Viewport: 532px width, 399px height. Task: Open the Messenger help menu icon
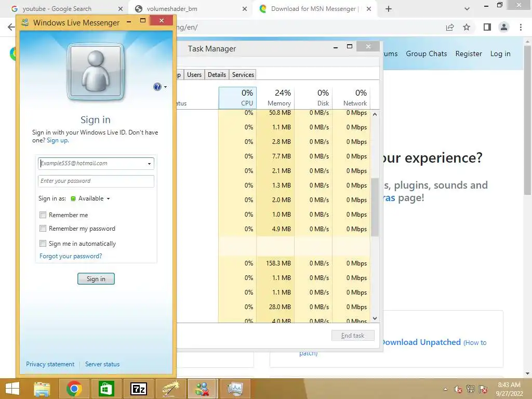(x=157, y=87)
